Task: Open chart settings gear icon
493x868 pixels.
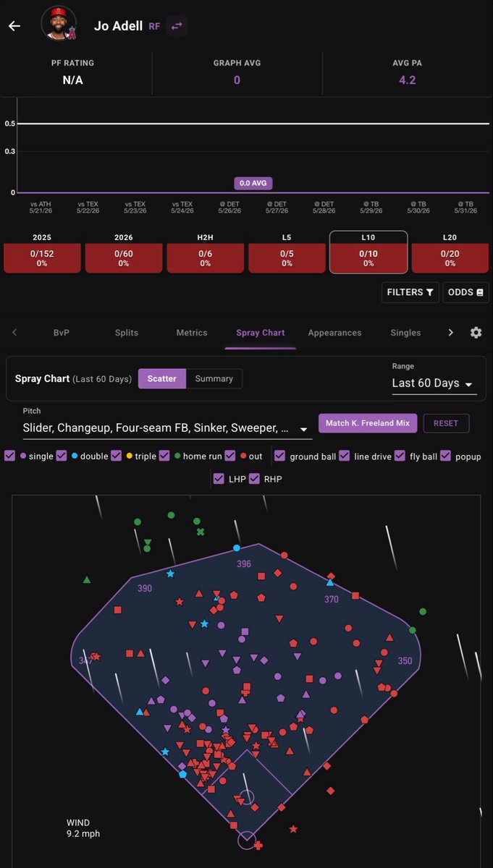Action: coord(476,333)
